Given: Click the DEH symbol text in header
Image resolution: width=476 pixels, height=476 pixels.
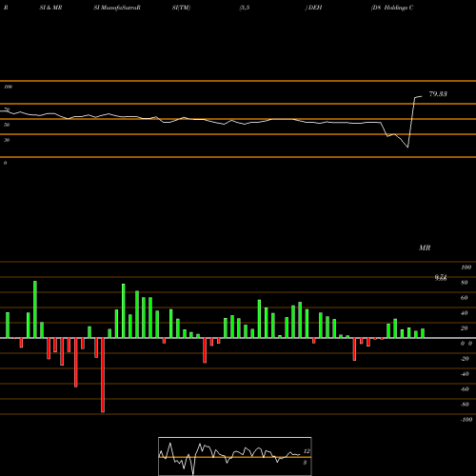Looking at the screenshot, I should click(314, 8).
